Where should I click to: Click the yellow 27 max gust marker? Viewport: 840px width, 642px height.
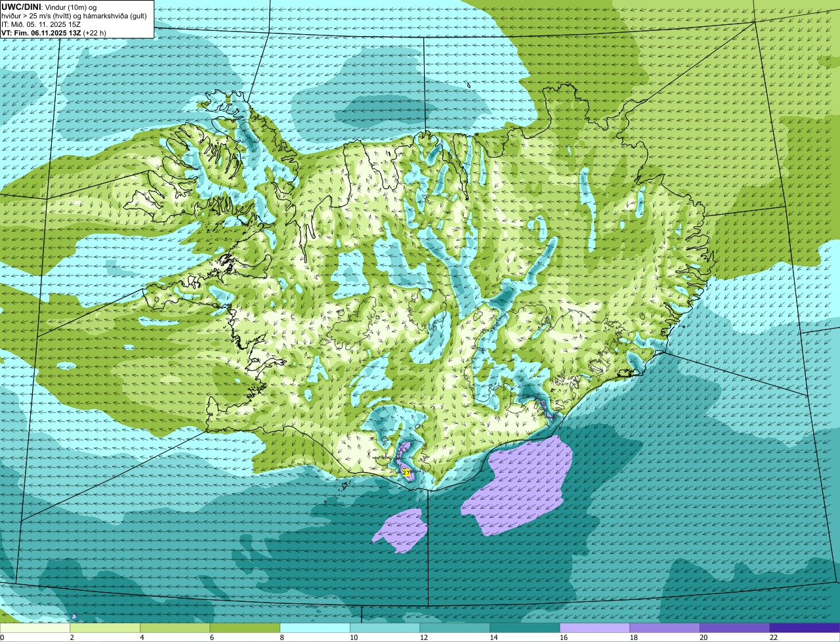406,473
